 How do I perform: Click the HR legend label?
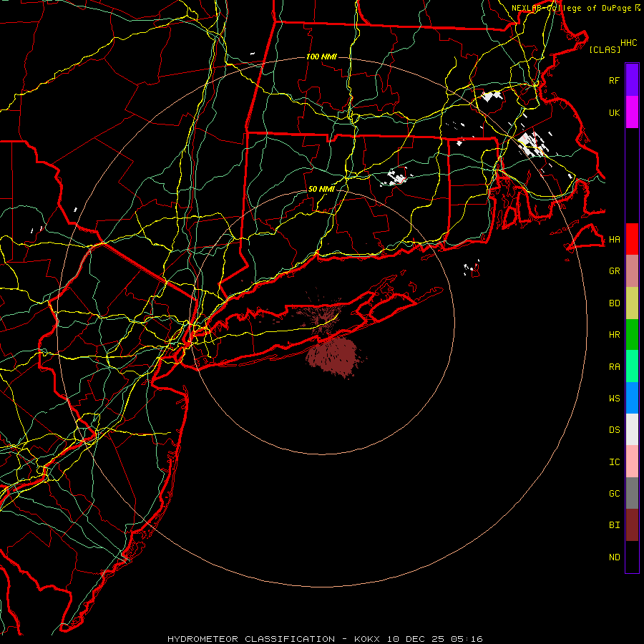click(x=614, y=335)
